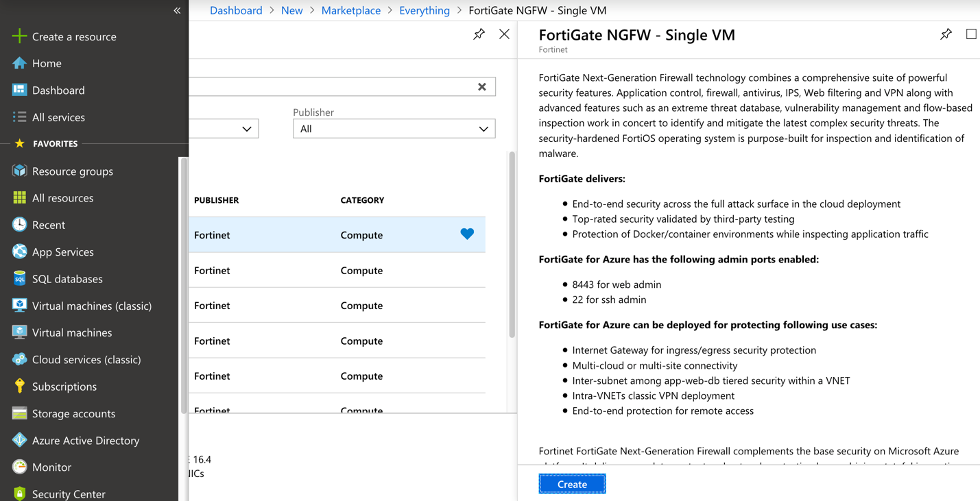980x501 pixels.
Task: Click the Virtual machines (classic) icon
Action: coord(19,305)
